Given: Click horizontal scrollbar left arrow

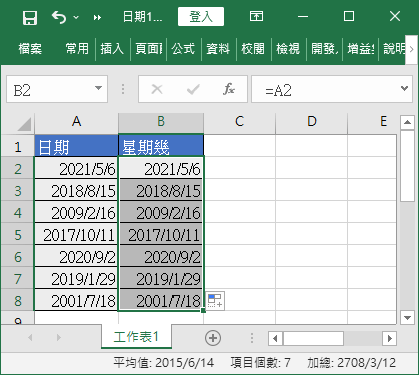Looking at the screenshot, I should point(275,339).
